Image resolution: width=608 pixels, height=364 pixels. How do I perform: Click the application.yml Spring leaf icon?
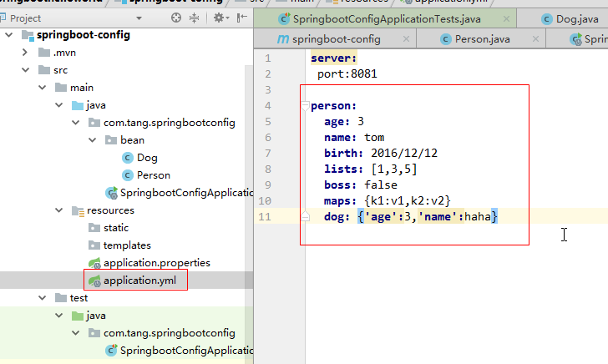pyautogui.click(x=94, y=281)
